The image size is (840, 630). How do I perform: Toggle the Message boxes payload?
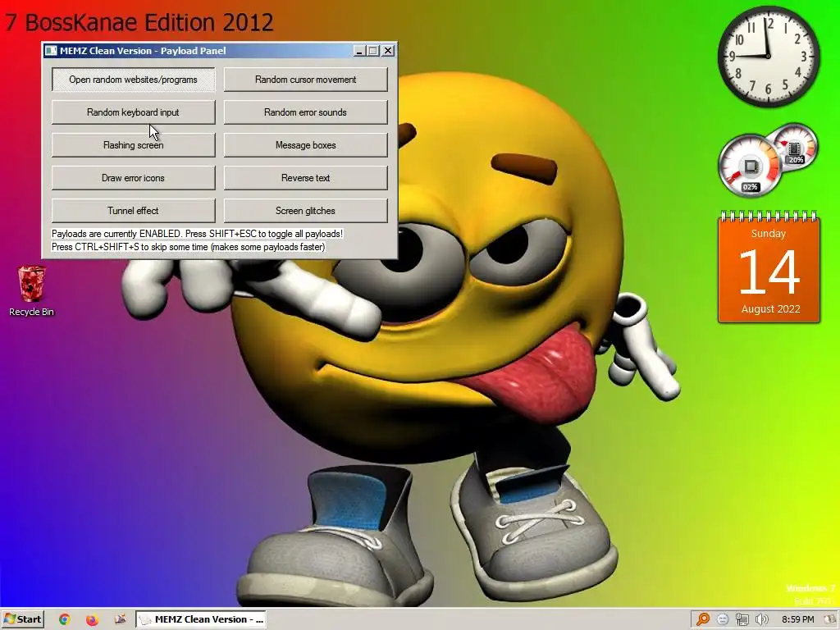click(305, 145)
